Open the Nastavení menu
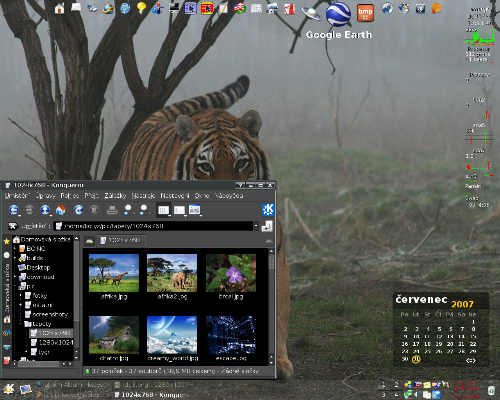Viewport: 500px width, 400px height. (175, 196)
